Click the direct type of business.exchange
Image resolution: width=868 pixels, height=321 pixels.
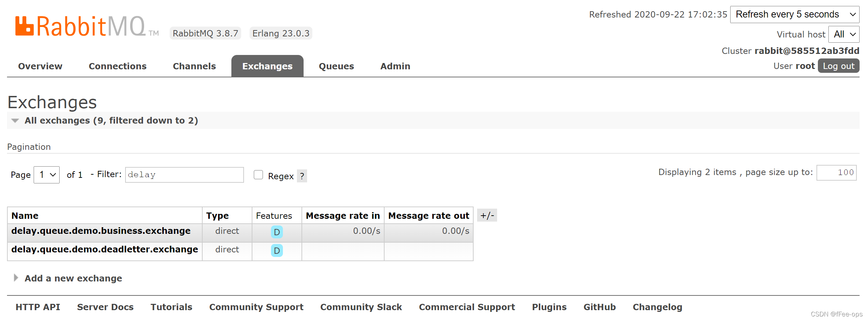pos(227,231)
